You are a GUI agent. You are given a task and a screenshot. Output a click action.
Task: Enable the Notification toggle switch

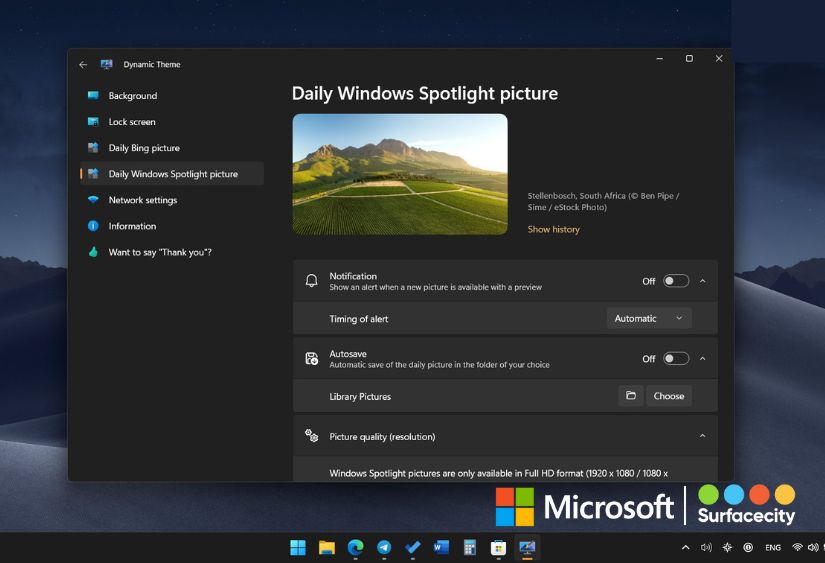click(x=676, y=281)
